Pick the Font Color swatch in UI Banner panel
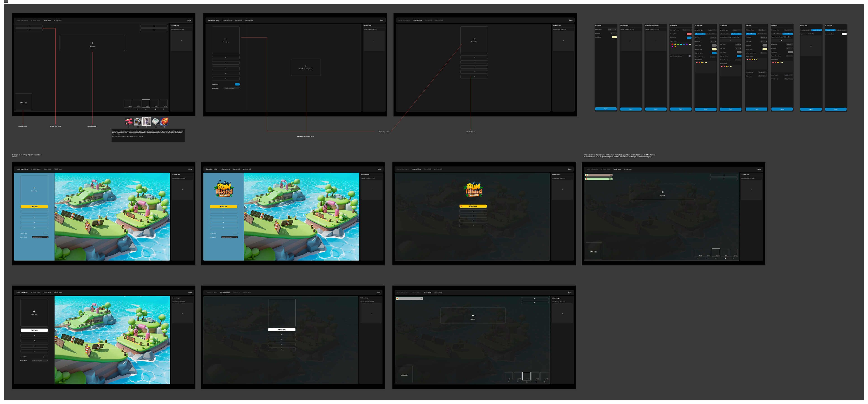Viewport: 868px width, 404px height. (x=614, y=37)
